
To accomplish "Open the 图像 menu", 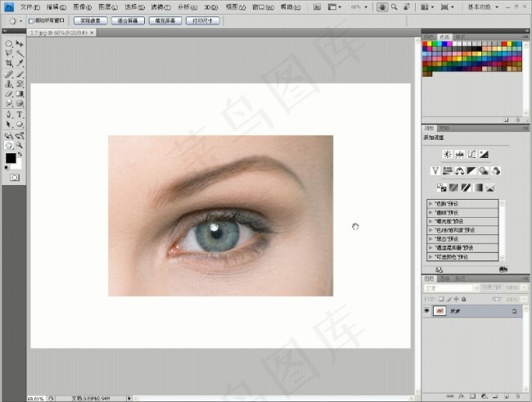I will coord(83,7).
